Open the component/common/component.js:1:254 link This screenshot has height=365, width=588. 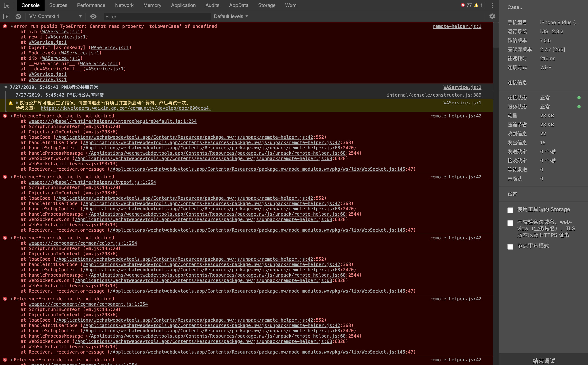tap(88, 304)
